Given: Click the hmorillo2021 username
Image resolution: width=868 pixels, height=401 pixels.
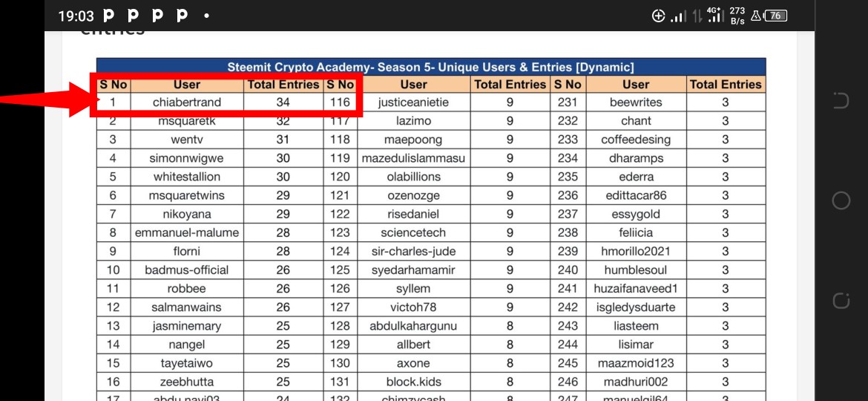Looking at the screenshot, I should pyautogui.click(x=636, y=252).
